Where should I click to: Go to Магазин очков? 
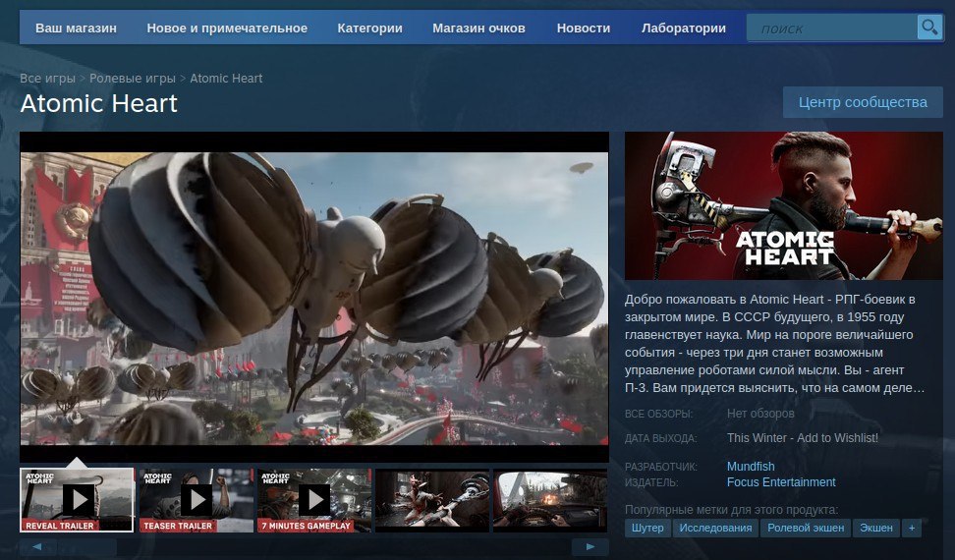click(478, 28)
